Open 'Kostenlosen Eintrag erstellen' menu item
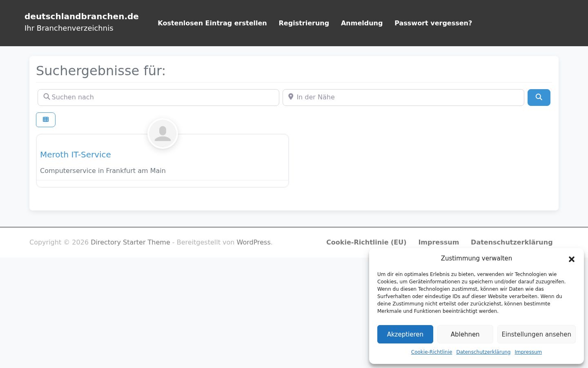This screenshot has width=588, height=368. pyautogui.click(x=212, y=23)
